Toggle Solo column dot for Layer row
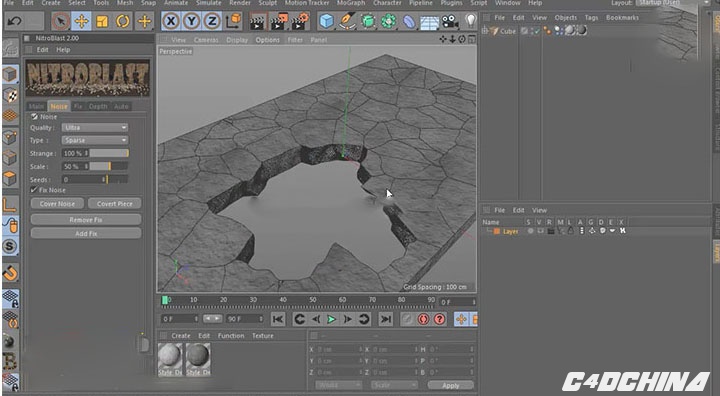Screen dimensions: 720x396 click(530, 231)
